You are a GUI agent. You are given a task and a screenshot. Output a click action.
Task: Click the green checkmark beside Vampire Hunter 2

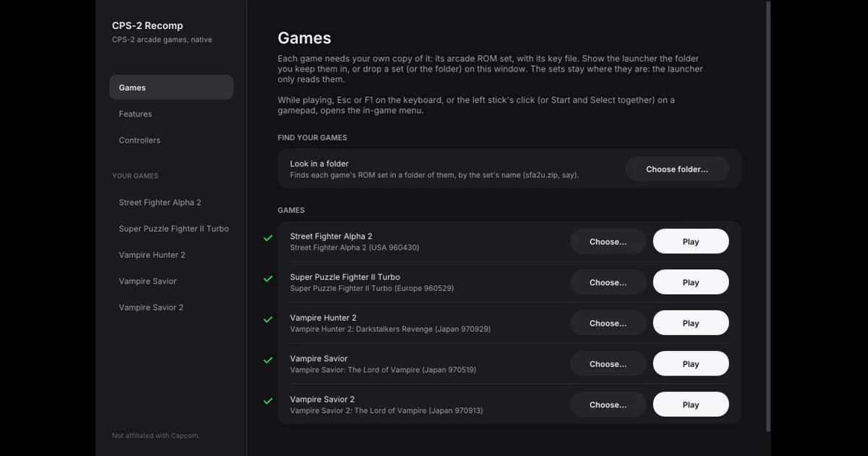268,319
